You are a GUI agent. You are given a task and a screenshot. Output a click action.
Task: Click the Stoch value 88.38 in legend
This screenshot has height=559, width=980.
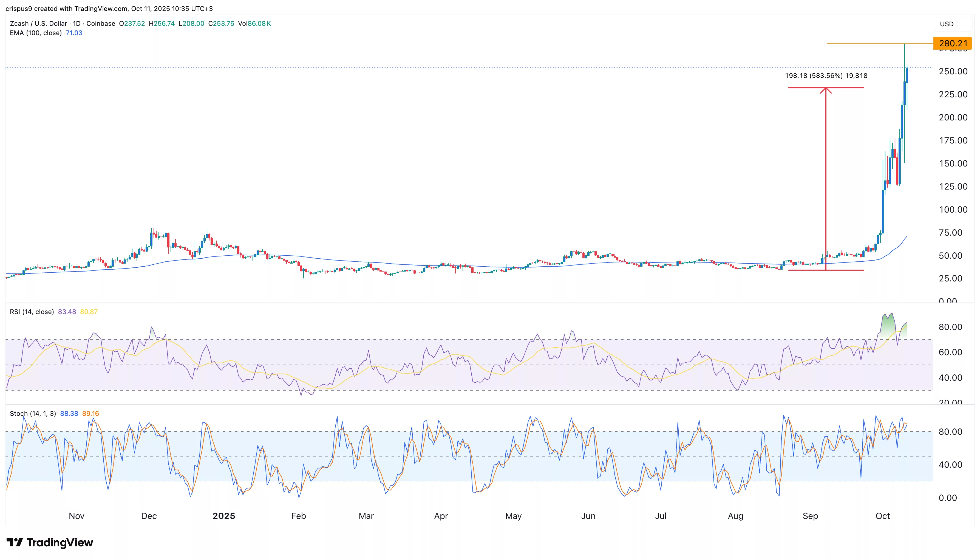69,414
